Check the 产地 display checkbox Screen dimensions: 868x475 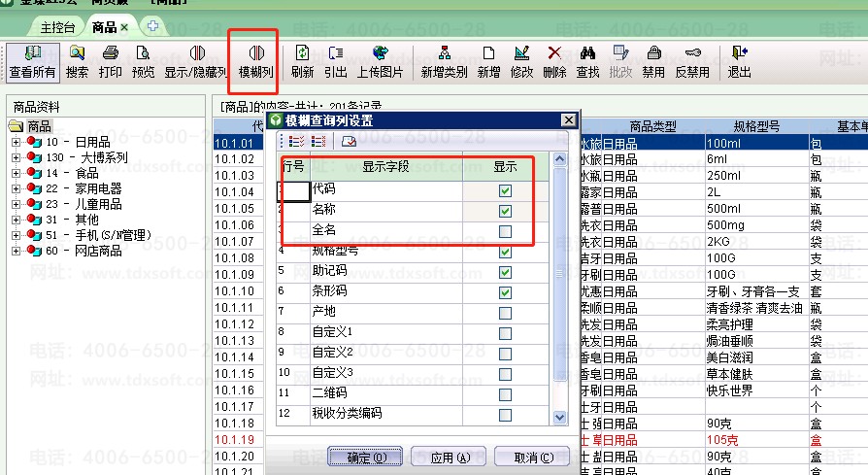(505, 313)
